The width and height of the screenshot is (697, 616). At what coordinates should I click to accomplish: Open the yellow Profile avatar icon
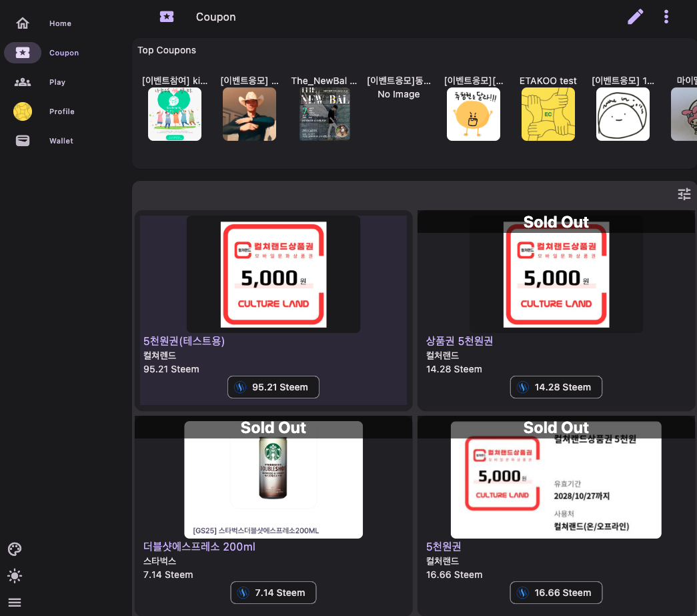click(23, 111)
